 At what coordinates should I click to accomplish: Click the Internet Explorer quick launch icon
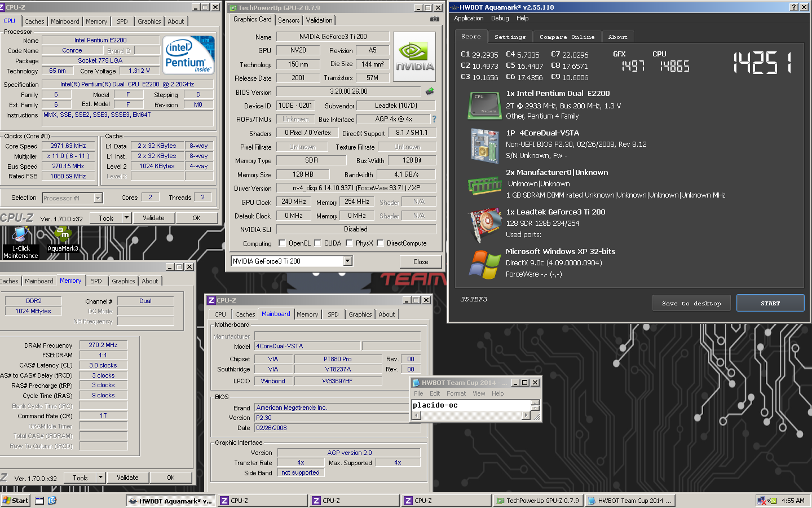click(x=52, y=501)
